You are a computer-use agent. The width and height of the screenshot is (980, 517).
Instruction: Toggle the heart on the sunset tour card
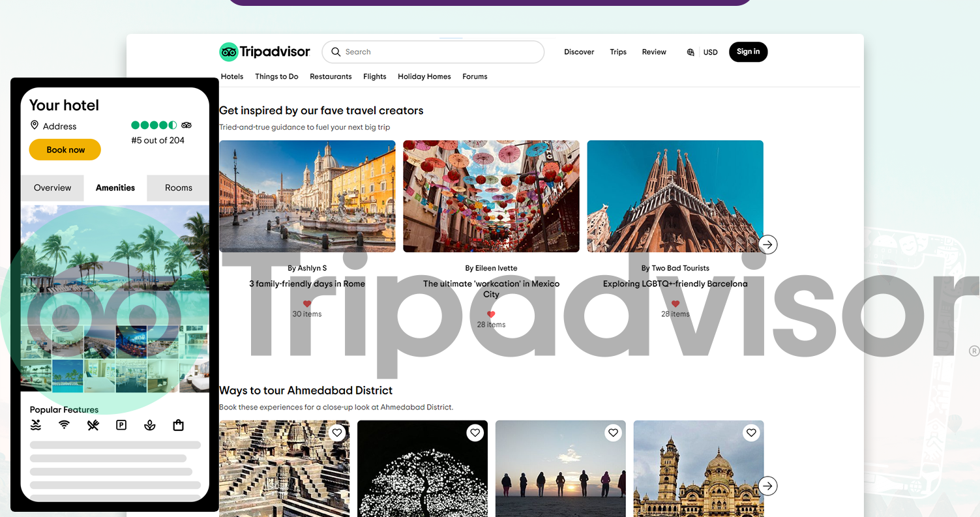point(613,432)
